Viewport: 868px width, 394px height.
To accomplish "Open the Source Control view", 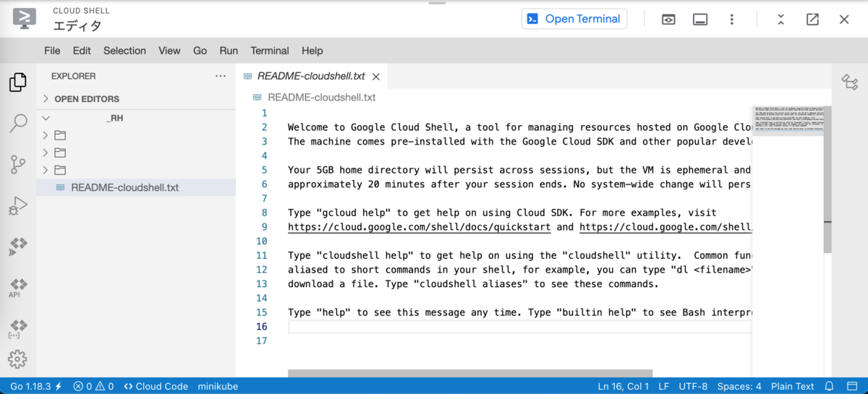I will (x=18, y=164).
